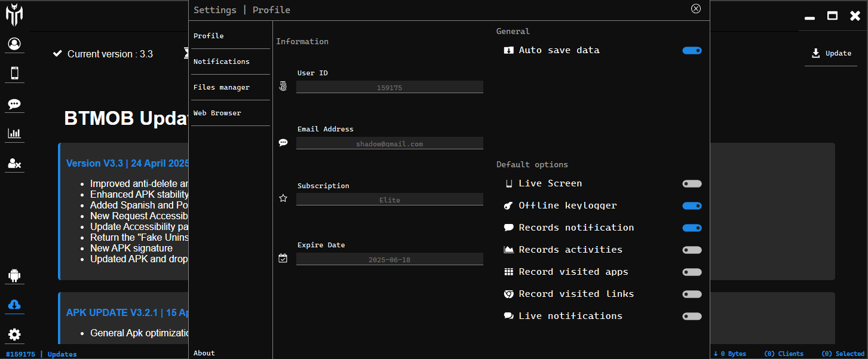Open the Files manager settings tab

pyautogui.click(x=222, y=87)
